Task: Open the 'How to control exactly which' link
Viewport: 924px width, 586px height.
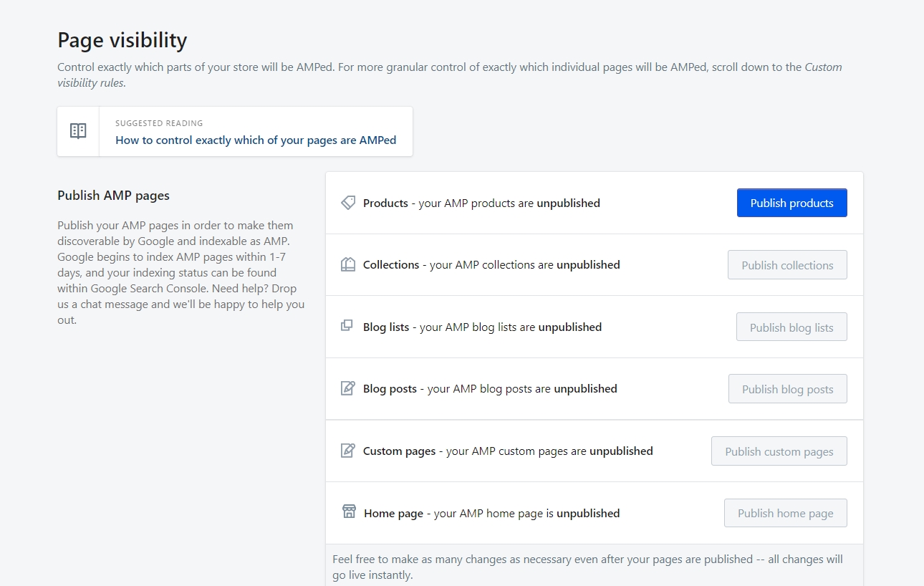Action: click(x=256, y=140)
